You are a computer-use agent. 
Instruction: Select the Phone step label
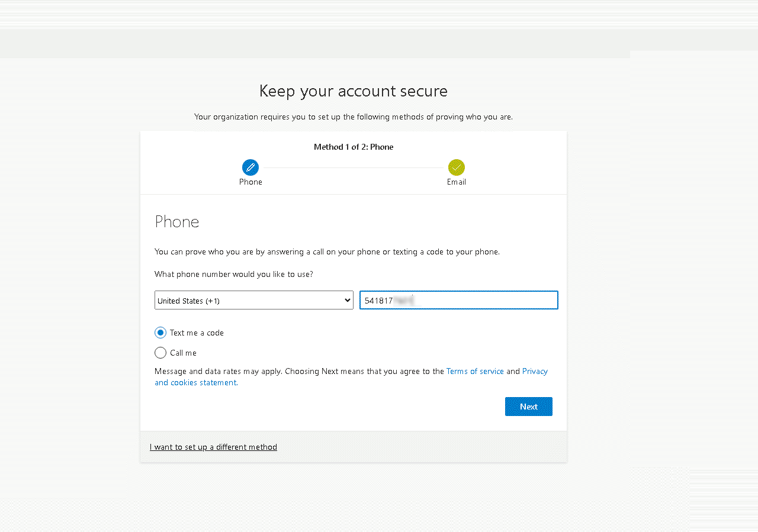point(250,182)
